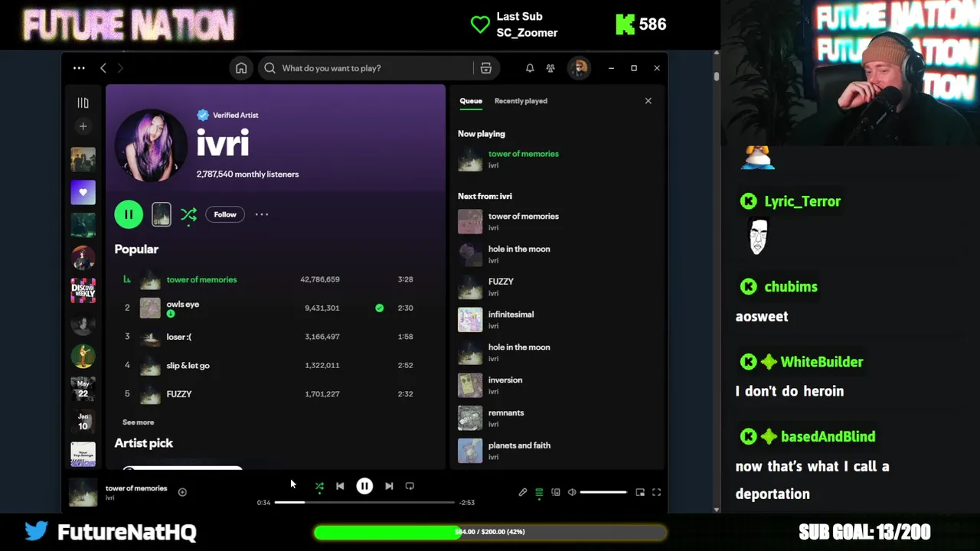Click the chubims username in chat
The height and width of the screenshot is (551, 980).
(x=791, y=286)
